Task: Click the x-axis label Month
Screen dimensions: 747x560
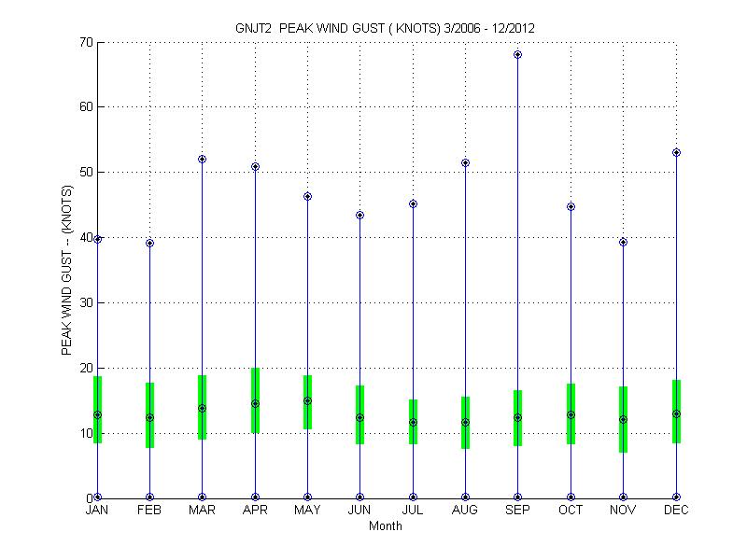Action: pos(385,525)
